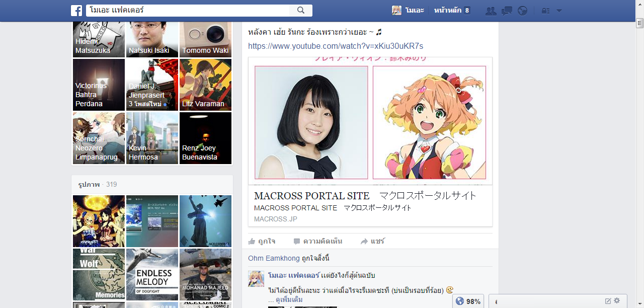Go to the Facebook home logo
The image size is (644, 308).
[x=76, y=11]
